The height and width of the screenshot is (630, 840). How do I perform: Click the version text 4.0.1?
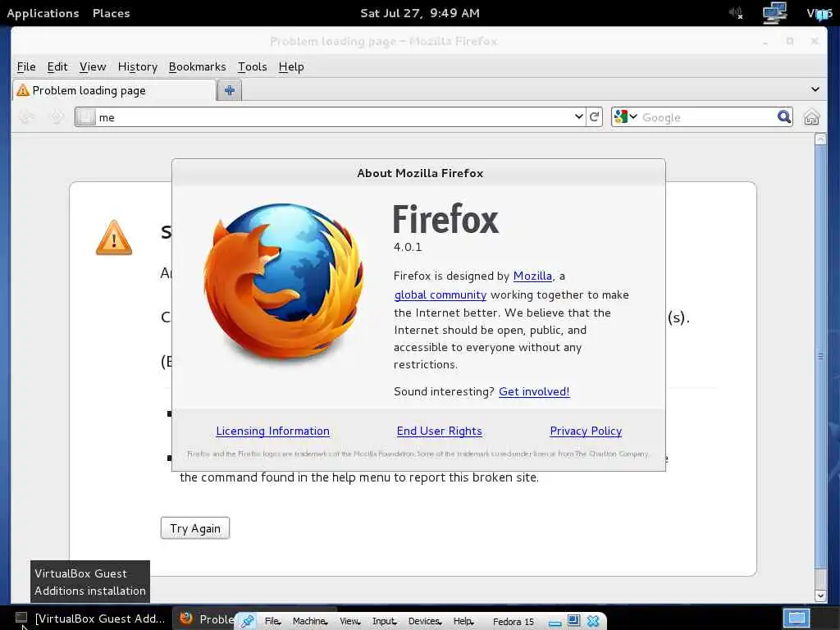click(408, 247)
